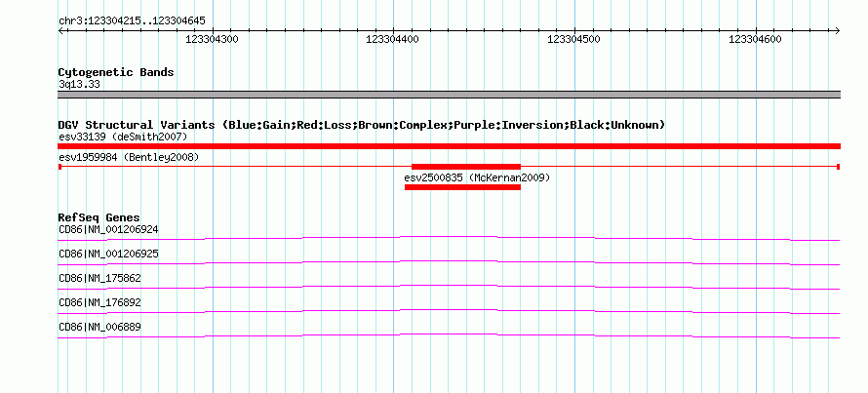Screen dimensions: 868x393
Task: Click the chr3:123304215..123304645 region label
Action: [132, 21]
